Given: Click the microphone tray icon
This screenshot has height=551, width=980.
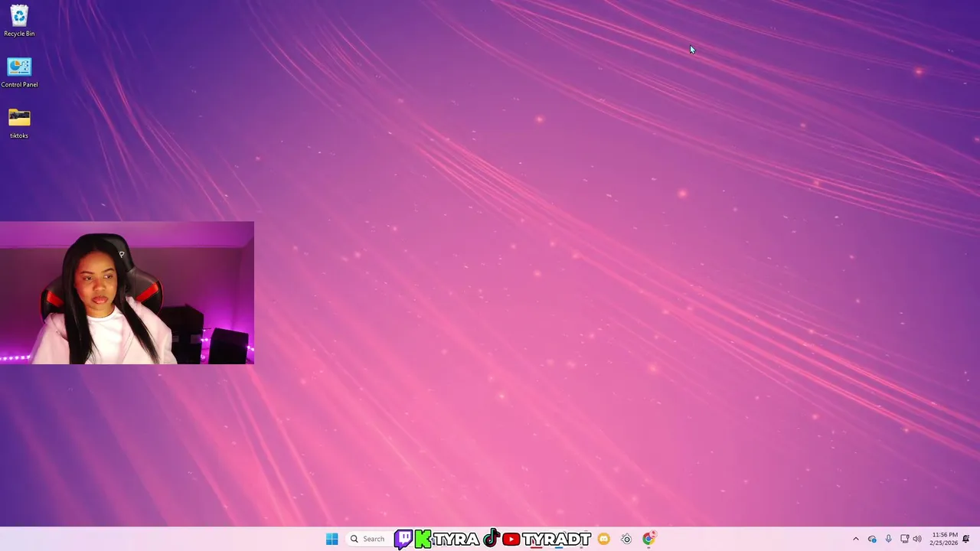Looking at the screenshot, I should click(888, 539).
